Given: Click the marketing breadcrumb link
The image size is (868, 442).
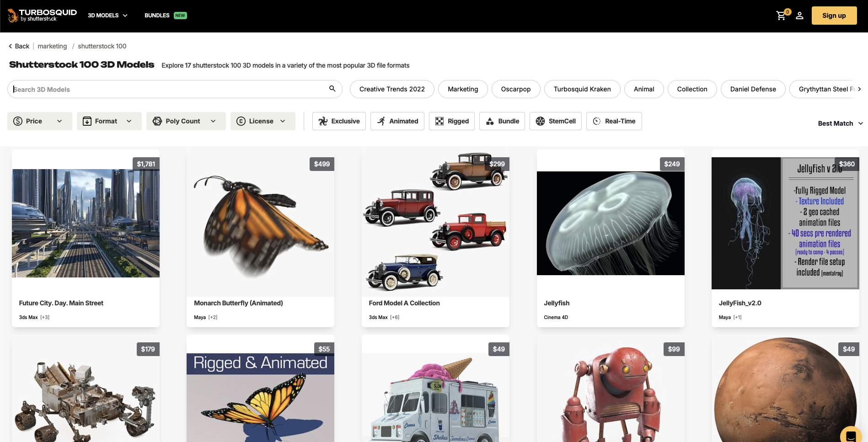Looking at the screenshot, I should pyautogui.click(x=52, y=46).
